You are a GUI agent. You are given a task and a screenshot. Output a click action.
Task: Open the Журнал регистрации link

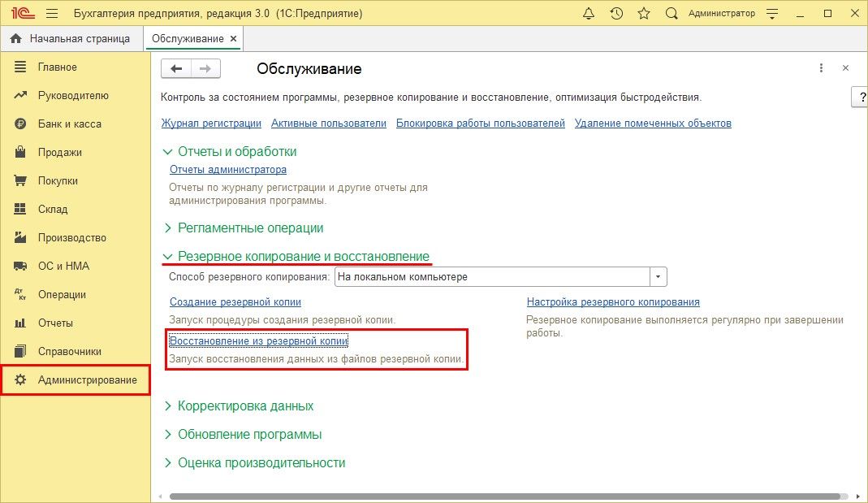211,124
